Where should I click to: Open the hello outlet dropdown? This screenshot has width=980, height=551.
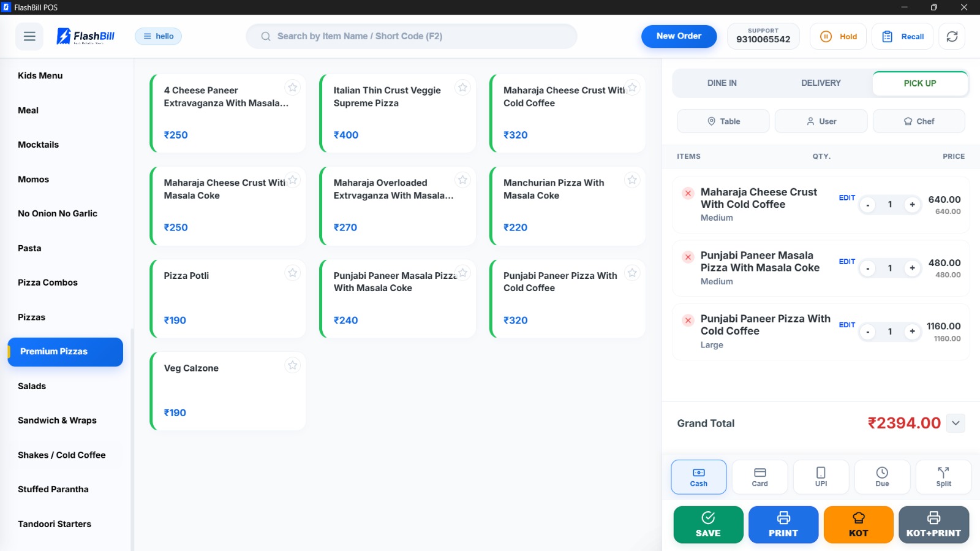[x=158, y=36]
